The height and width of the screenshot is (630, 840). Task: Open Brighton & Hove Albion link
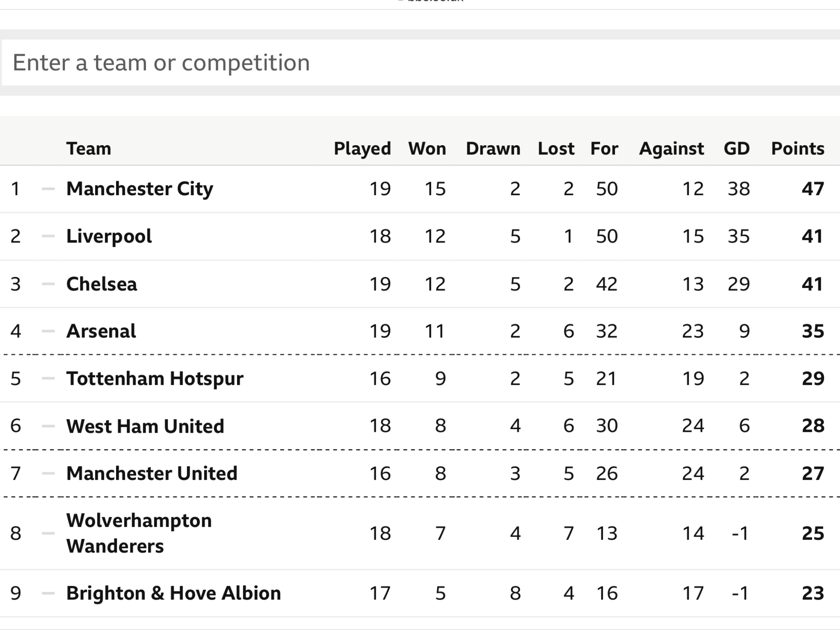(173, 593)
